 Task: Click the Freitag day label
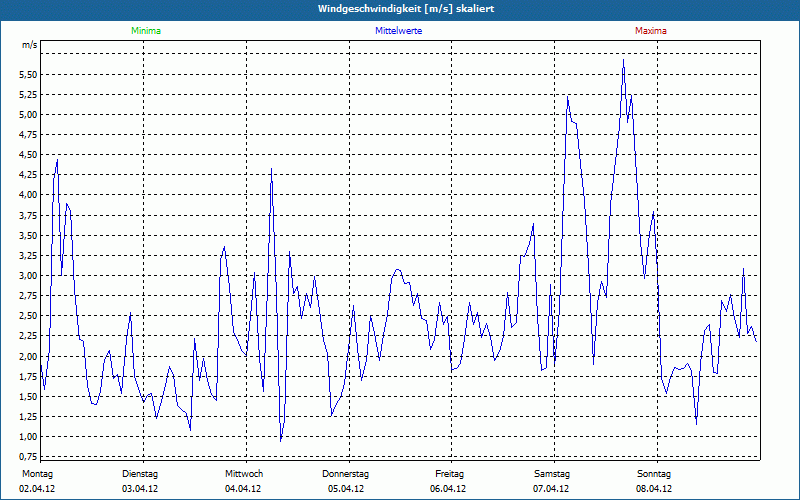pyautogui.click(x=449, y=474)
